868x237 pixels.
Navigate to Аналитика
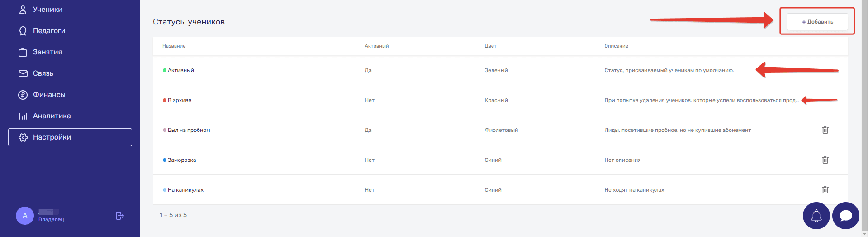(52, 116)
